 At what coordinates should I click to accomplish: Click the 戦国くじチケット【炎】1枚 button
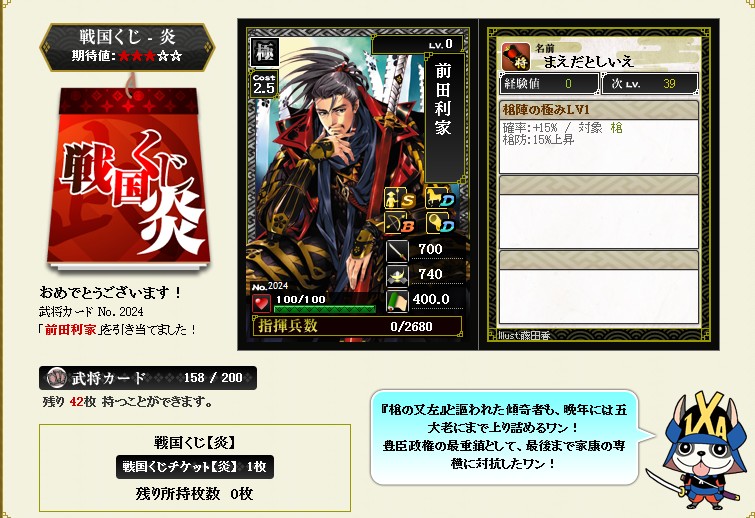pyautogui.click(x=195, y=467)
